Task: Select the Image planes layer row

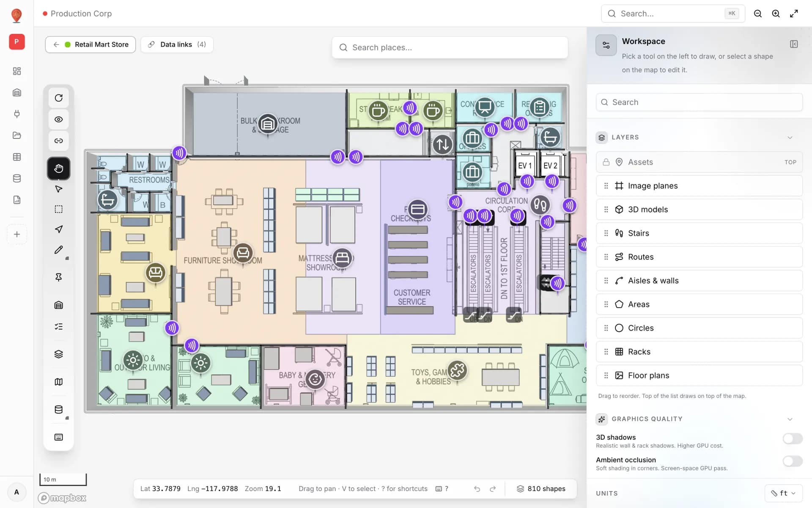Action: click(699, 186)
